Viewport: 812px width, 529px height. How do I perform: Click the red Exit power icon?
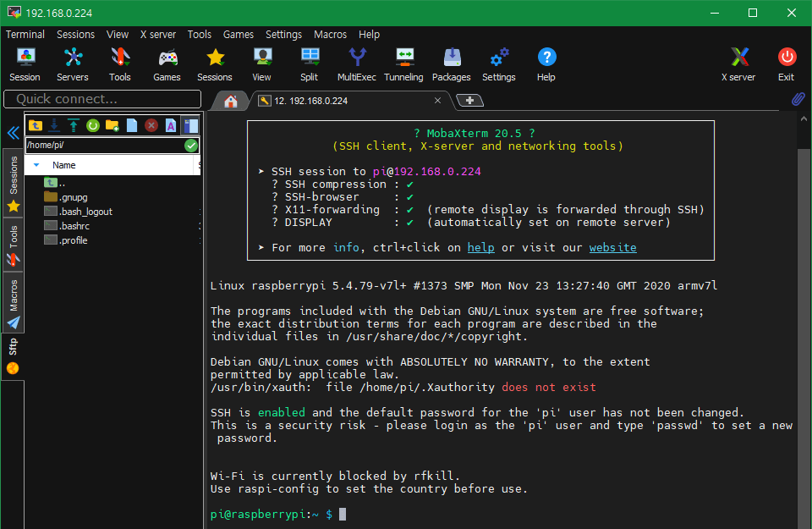click(x=786, y=64)
